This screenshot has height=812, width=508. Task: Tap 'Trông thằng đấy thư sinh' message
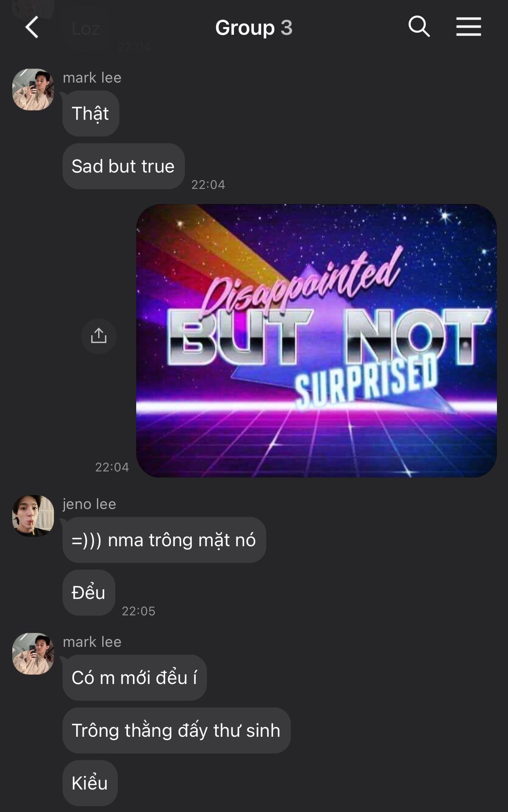pos(176,730)
